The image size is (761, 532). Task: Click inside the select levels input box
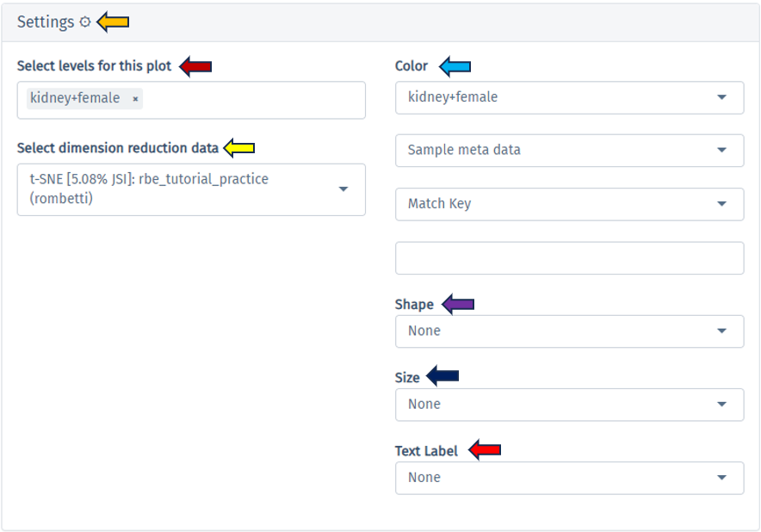pos(250,100)
